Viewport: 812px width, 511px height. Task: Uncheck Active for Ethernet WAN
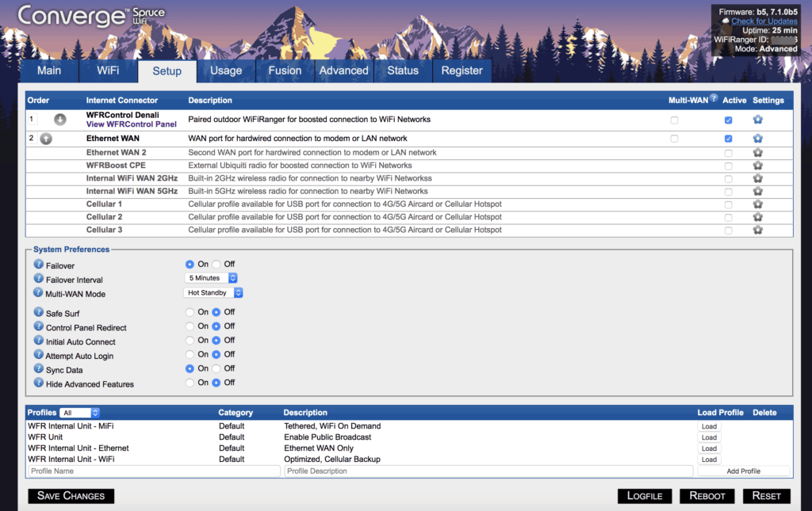click(x=729, y=139)
